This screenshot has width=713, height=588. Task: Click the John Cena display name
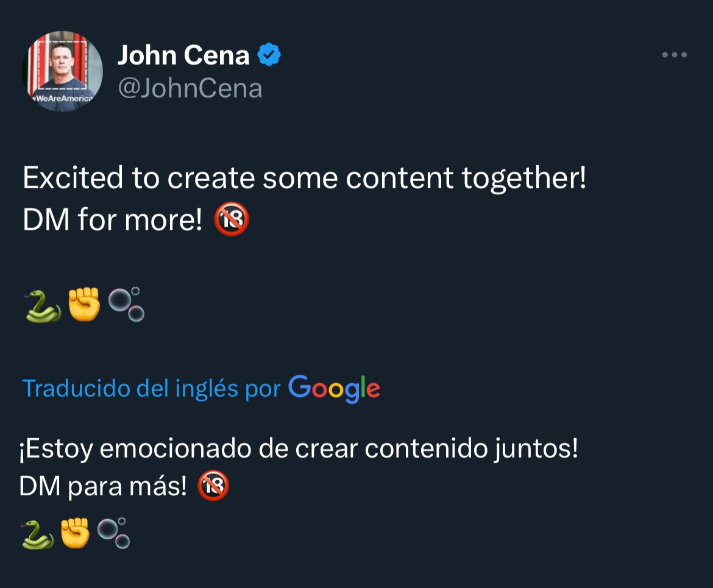click(x=183, y=54)
